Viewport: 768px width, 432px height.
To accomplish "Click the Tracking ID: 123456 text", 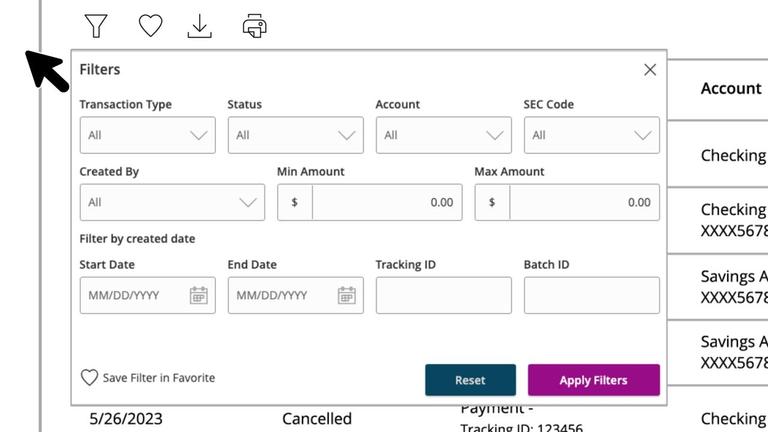I will (x=522, y=427).
